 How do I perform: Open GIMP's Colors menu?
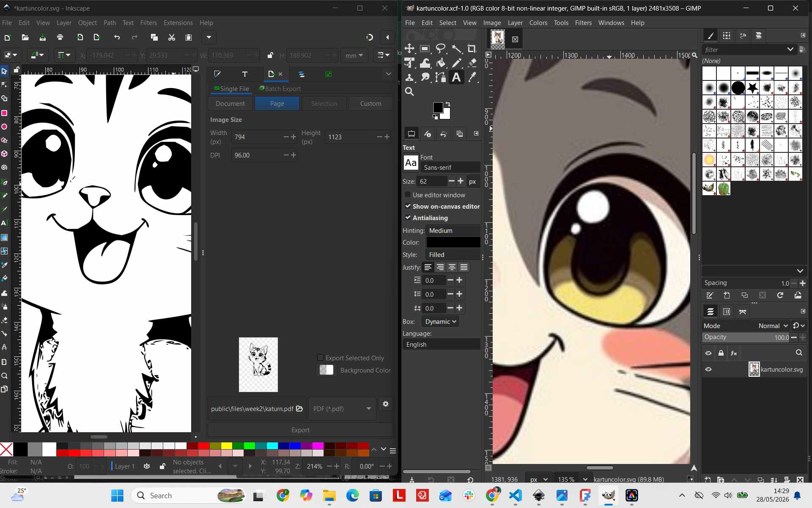click(x=538, y=23)
